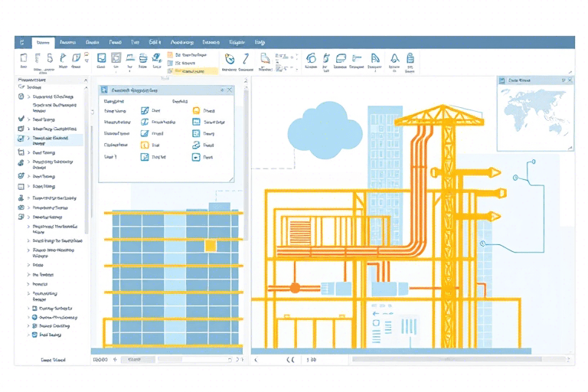Click the first blue pencil icon in the floating dialog

pos(145,110)
